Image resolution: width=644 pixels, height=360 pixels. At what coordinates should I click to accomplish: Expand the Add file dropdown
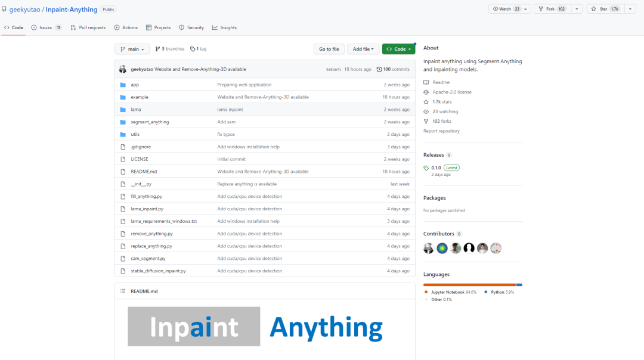click(363, 49)
